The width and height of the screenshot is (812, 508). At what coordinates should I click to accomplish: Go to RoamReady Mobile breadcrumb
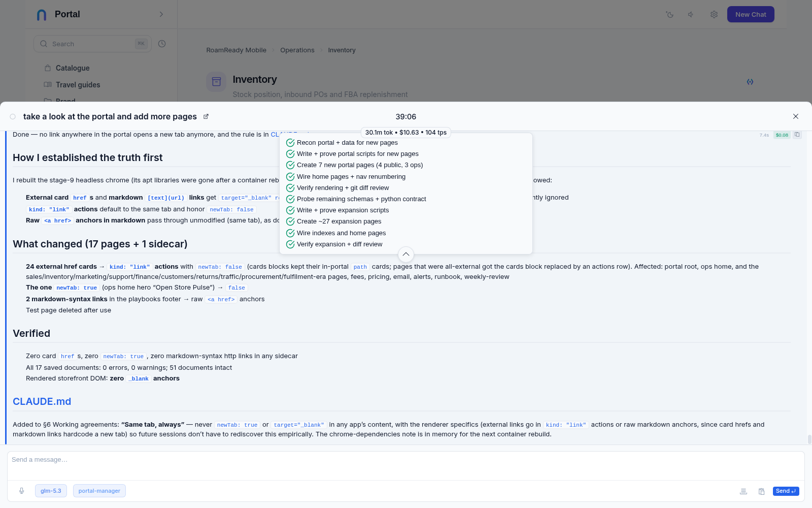click(x=236, y=50)
